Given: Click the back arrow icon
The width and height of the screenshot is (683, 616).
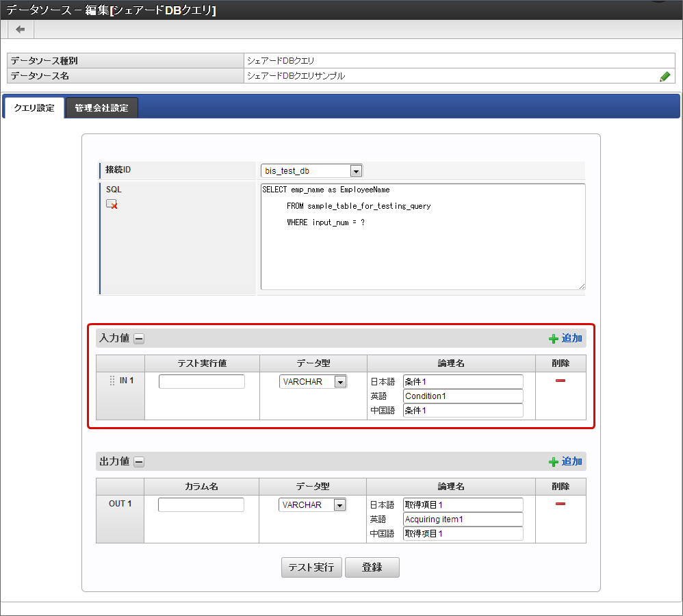Looking at the screenshot, I should [x=21, y=29].
